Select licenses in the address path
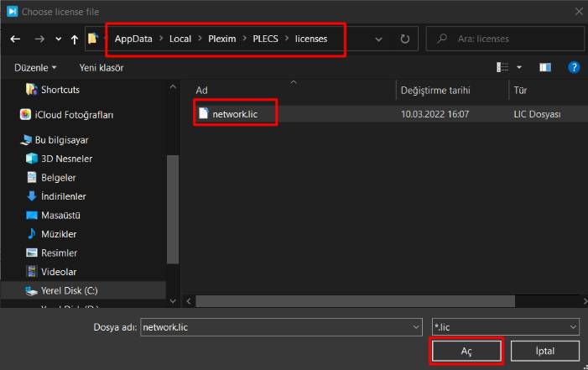 tap(311, 39)
